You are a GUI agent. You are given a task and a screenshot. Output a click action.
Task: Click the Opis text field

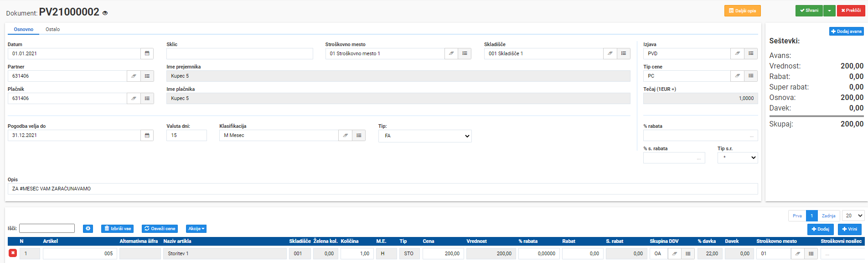(x=383, y=189)
